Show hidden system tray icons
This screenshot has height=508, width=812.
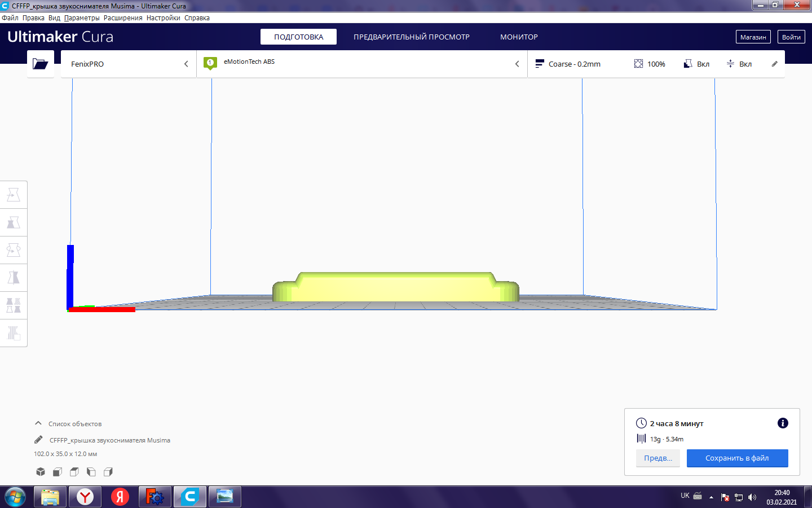711,497
